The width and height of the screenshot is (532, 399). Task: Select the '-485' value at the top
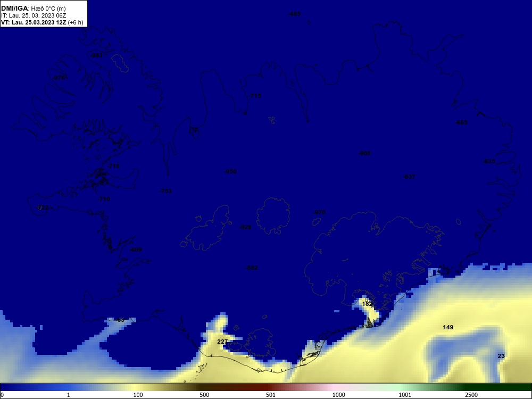point(294,14)
